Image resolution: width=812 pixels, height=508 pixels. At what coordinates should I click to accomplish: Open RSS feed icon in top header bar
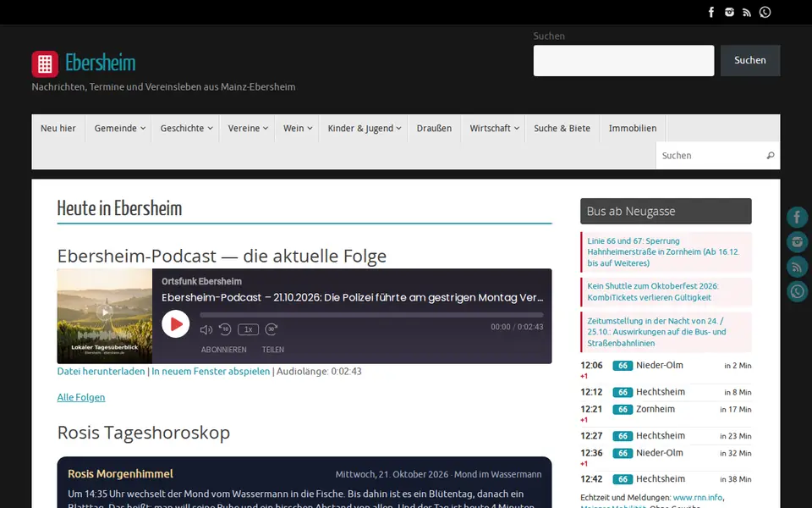coord(747,13)
